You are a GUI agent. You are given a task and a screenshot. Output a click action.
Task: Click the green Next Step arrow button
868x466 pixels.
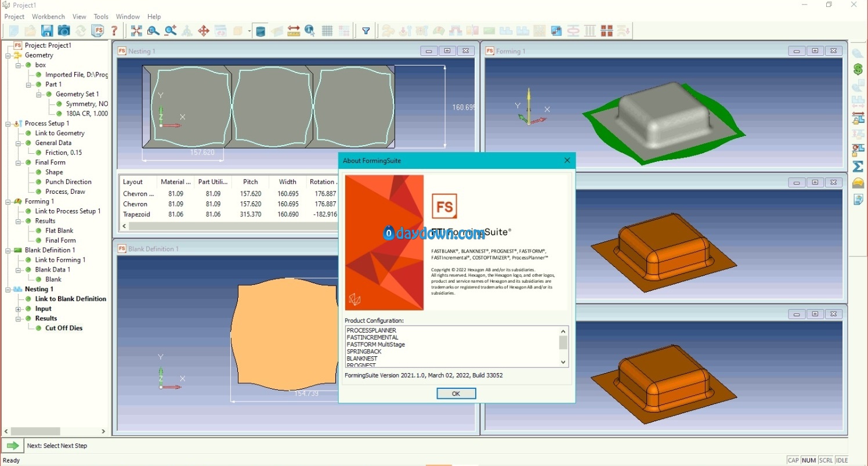point(12,446)
